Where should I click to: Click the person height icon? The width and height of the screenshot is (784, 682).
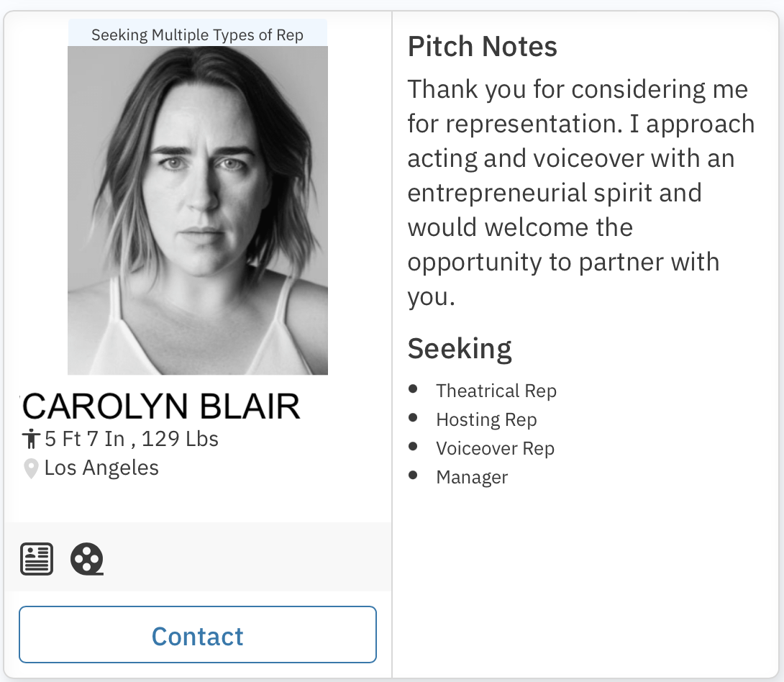(30, 439)
